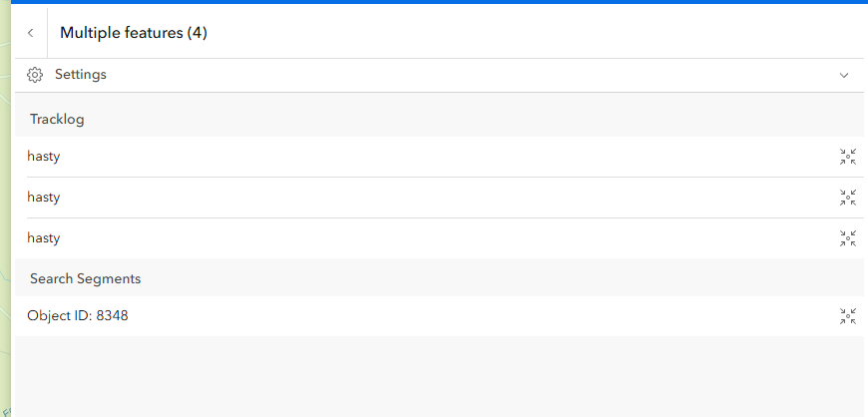Click the Settings gear icon
This screenshot has height=417, width=868.
35,75
